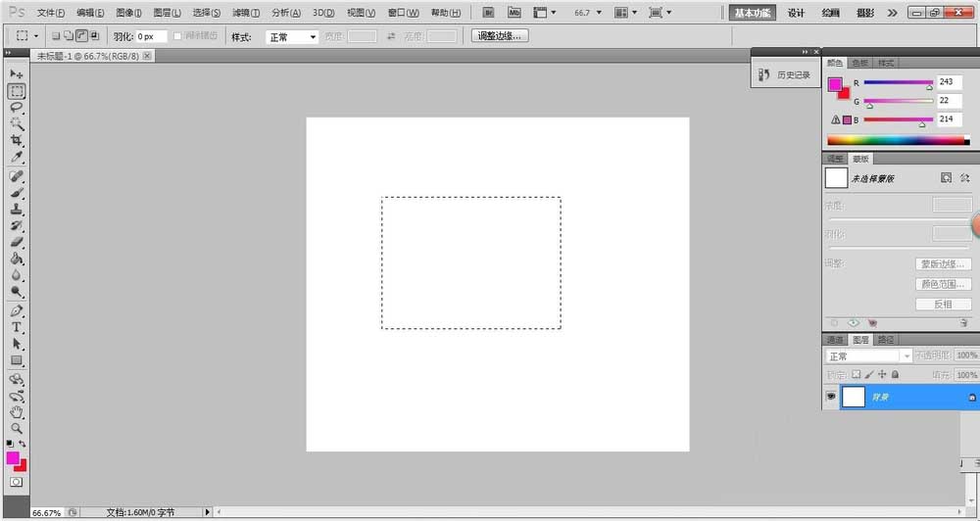Select the Dodge tool
980x521 pixels.
click(x=17, y=292)
